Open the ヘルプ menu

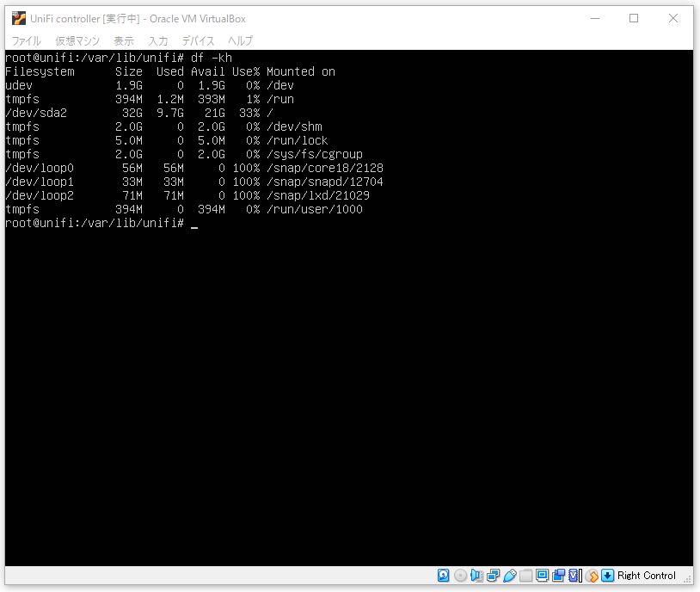point(240,40)
